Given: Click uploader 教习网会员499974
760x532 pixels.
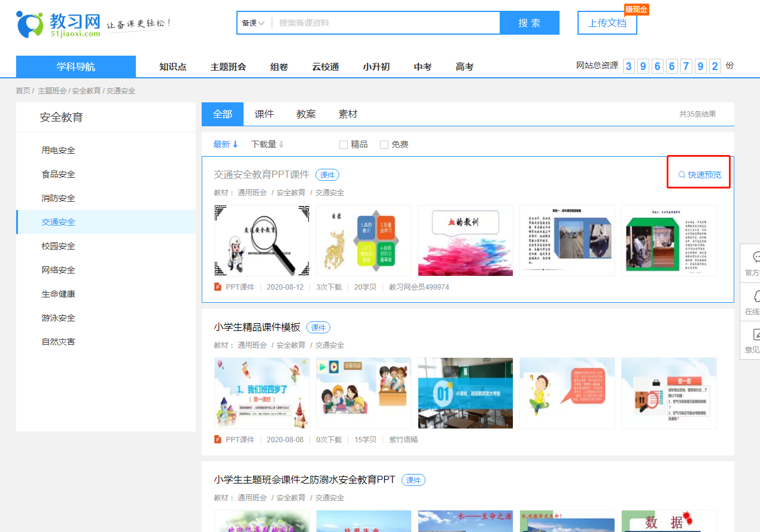Looking at the screenshot, I should (419, 287).
